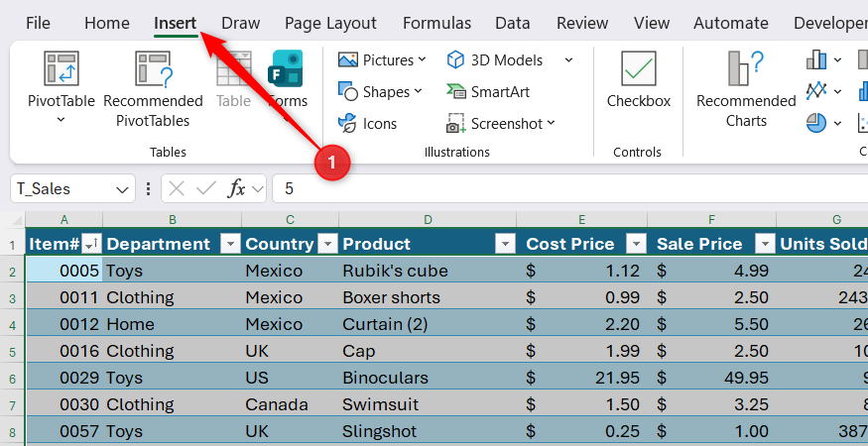Select the cell containing Slingshot
Screen dimensions: 868x446
click(x=428, y=431)
